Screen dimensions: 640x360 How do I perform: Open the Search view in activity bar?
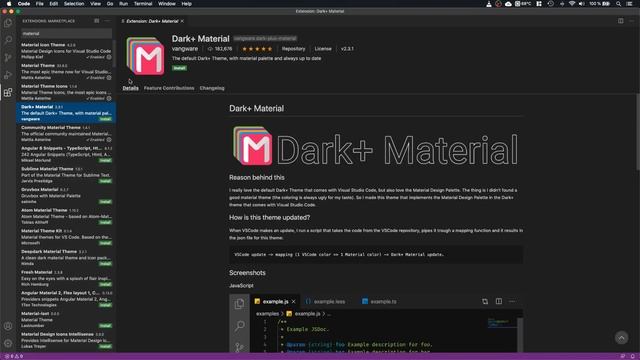[8, 40]
